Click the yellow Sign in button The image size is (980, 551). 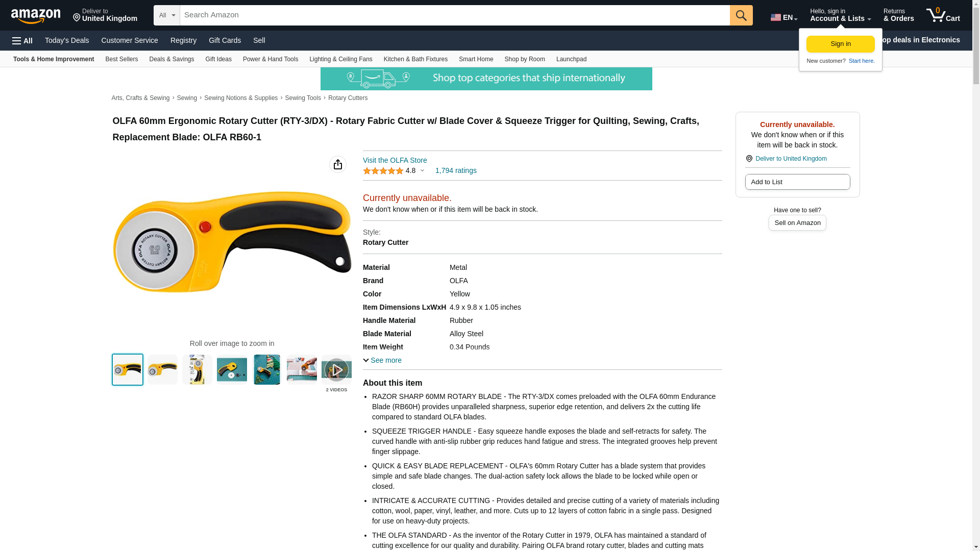(x=840, y=44)
